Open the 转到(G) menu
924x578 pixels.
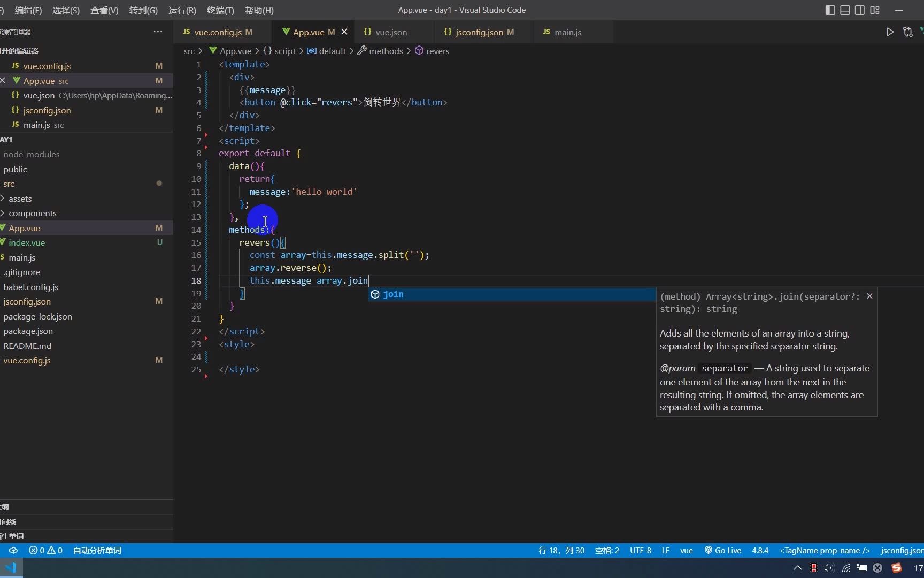(143, 10)
